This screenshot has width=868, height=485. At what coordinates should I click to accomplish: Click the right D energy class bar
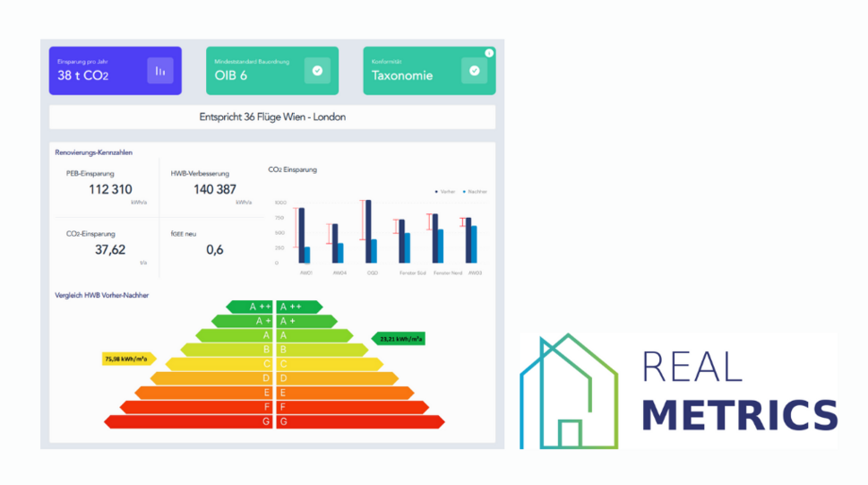(338, 378)
